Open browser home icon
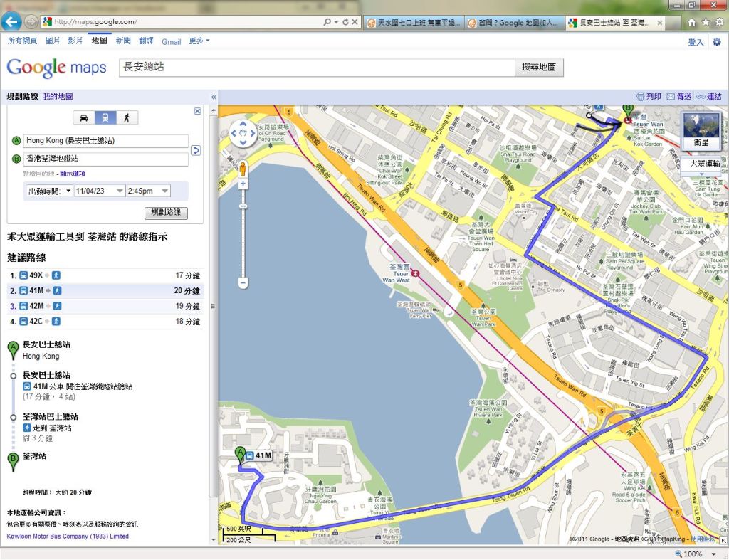729x560 pixels. [692, 22]
